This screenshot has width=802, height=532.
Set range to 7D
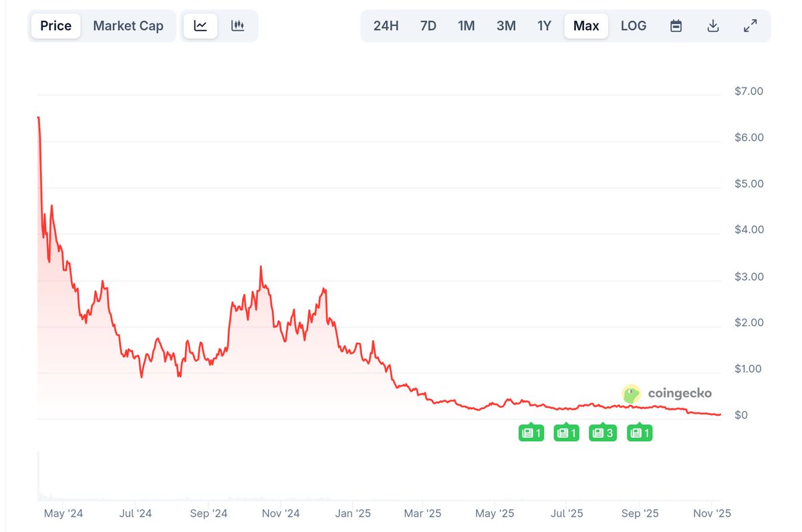(x=428, y=26)
